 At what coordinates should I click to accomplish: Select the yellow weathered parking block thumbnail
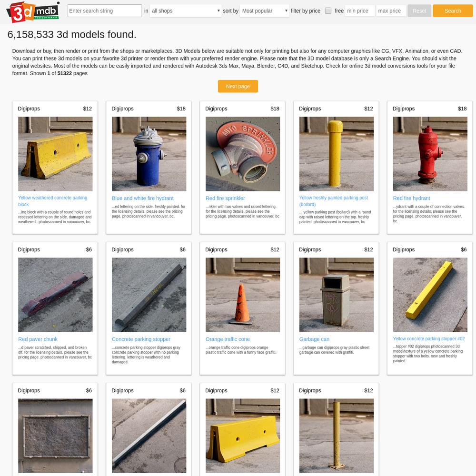coord(55,154)
